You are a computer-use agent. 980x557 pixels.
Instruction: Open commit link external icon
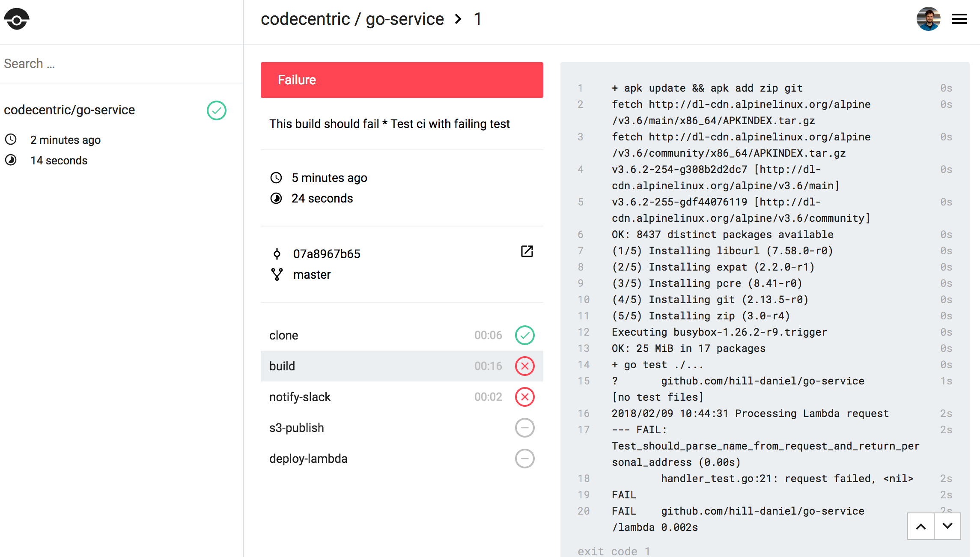tap(527, 251)
